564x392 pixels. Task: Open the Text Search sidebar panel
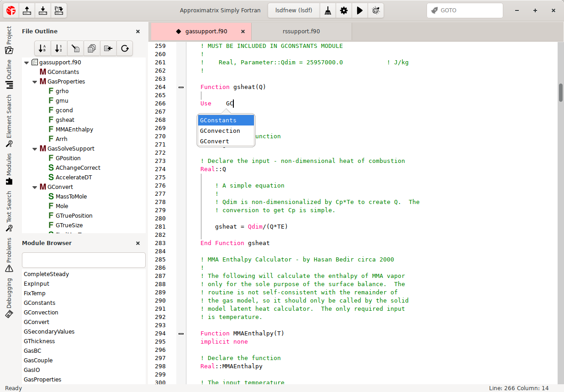pyautogui.click(x=9, y=207)
